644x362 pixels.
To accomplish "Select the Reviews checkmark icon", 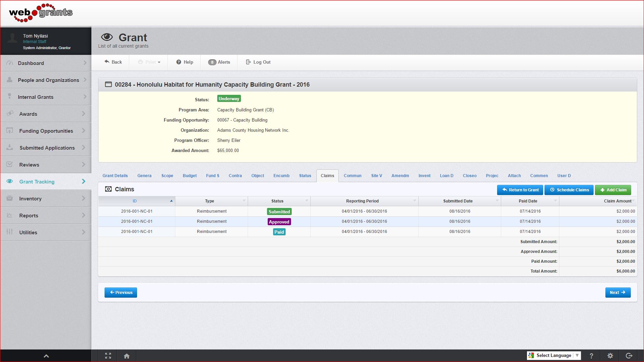I will click(x=9, y=165).
